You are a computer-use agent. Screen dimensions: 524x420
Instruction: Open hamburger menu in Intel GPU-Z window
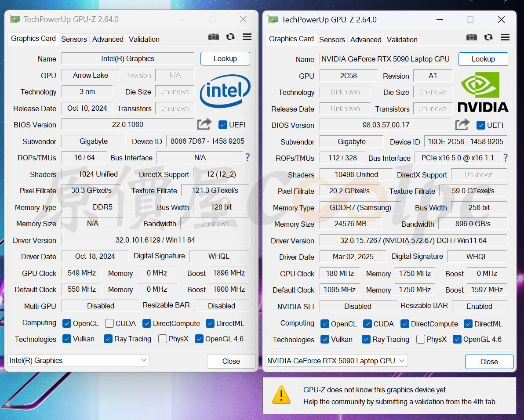(247, 37)
